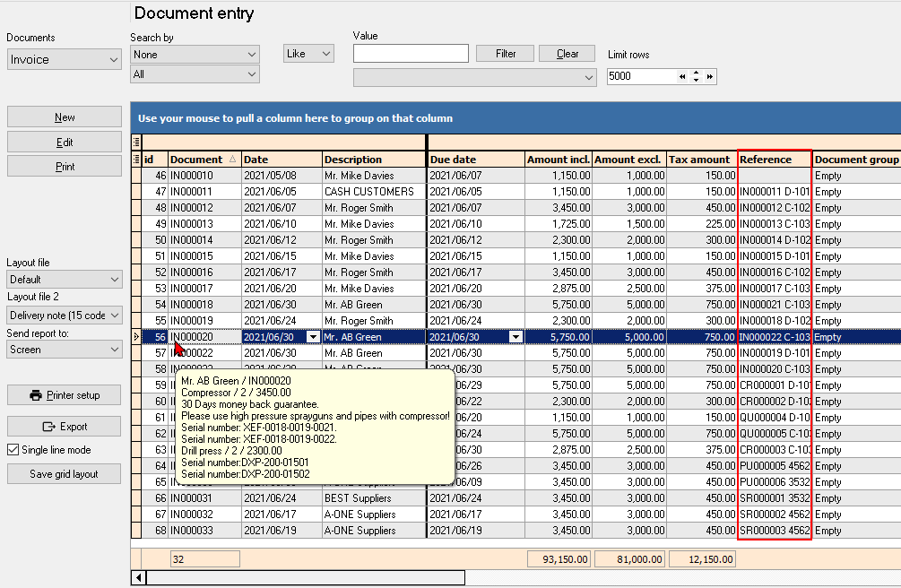Screen dimensions: 901x588
Task: Select the CASH CUSTOMERS row IN000011
Action: click(515, 192)
